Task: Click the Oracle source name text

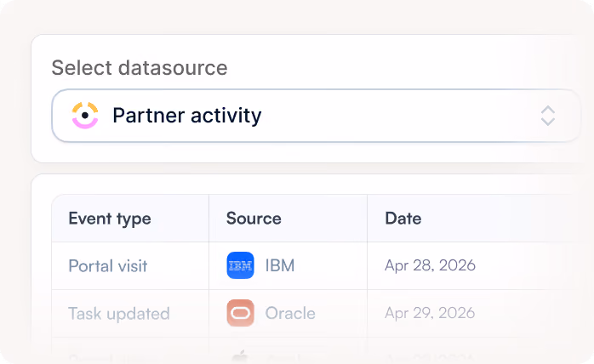Action: click(290, 313)
